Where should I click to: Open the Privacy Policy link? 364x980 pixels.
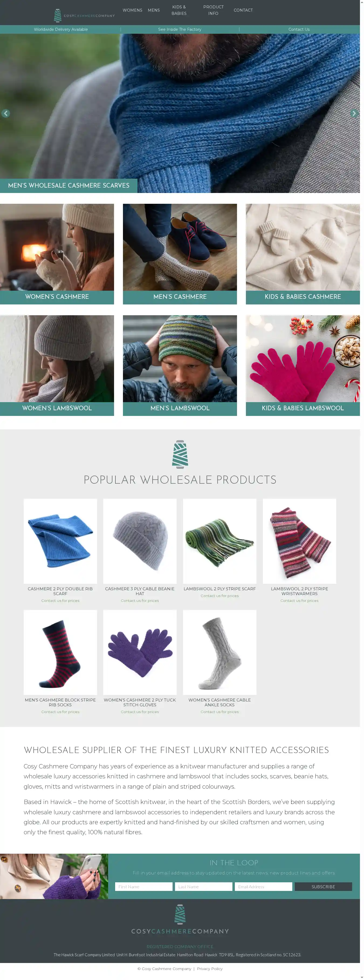pos(210,969)
